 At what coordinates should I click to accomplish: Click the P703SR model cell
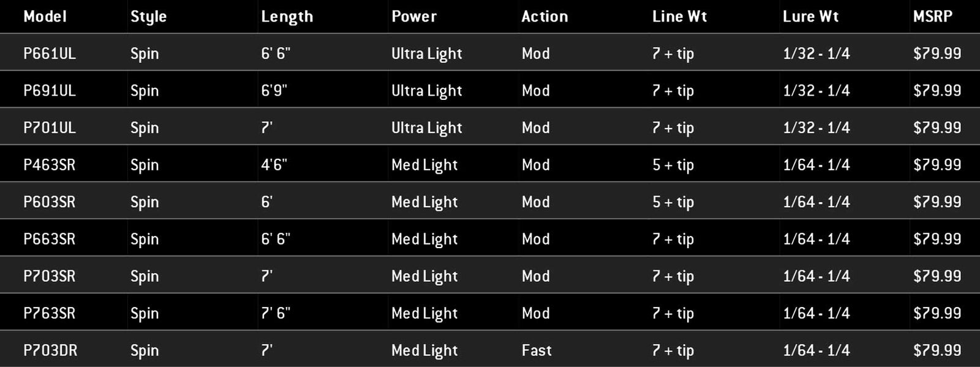[50, 276]
